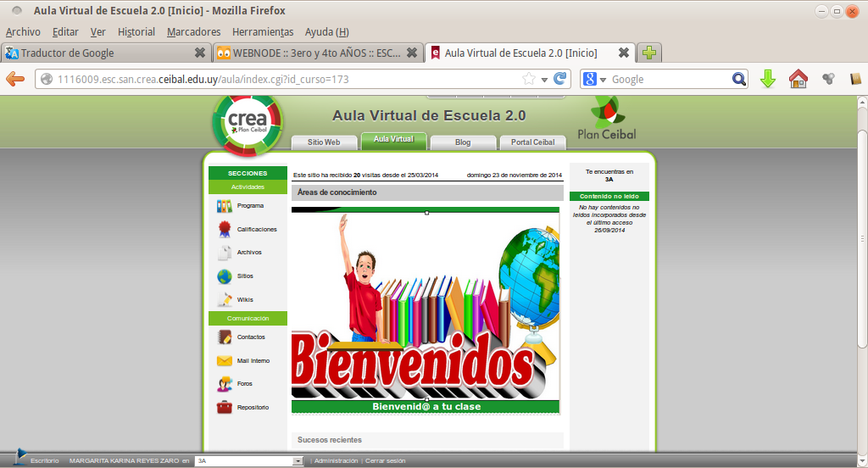
Task: Click the Cerrar sesión link
Action: (x=386, y=461)
